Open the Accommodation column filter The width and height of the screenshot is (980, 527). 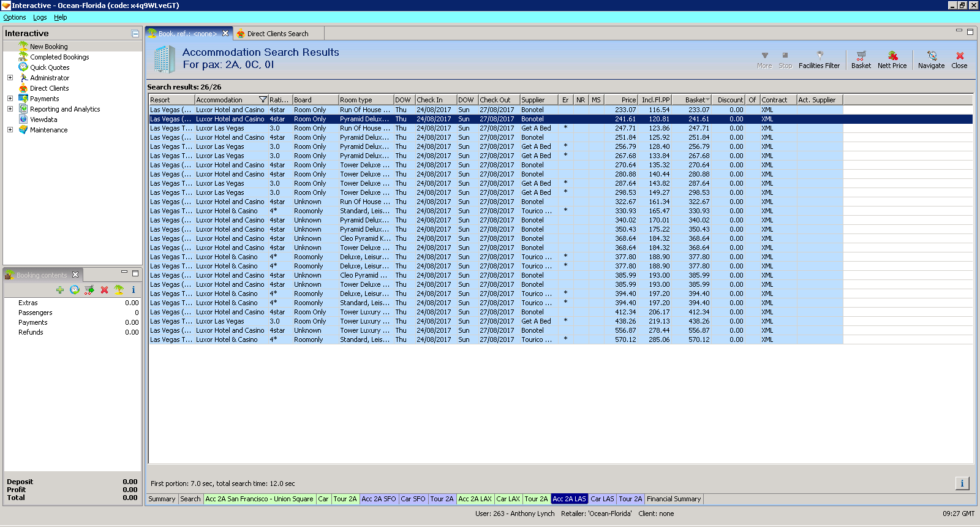263,100
